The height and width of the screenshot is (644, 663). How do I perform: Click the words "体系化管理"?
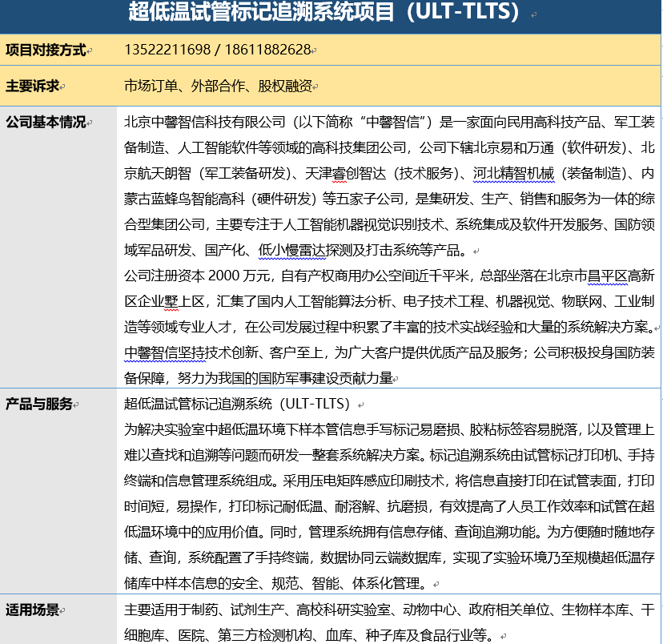386,584
